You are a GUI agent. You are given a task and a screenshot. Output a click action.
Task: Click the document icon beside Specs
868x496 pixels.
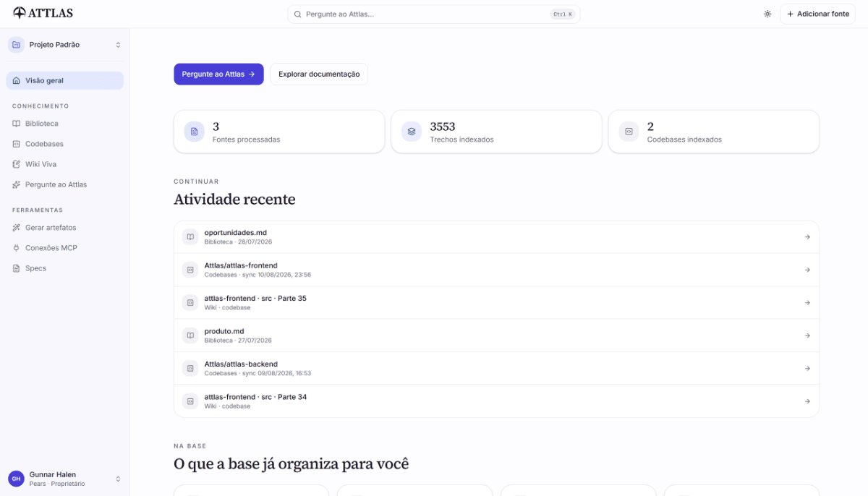[16, 268]
